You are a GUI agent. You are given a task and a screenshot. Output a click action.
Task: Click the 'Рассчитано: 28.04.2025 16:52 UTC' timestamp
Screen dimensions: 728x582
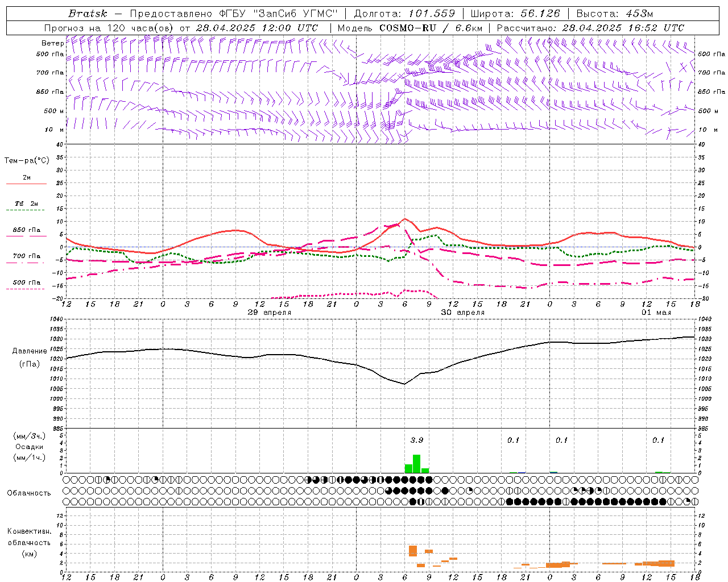point(590,28)
